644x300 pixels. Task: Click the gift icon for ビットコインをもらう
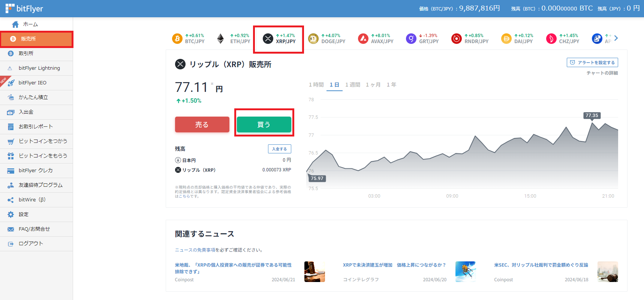pyautogui.click(x=11, y=156)
